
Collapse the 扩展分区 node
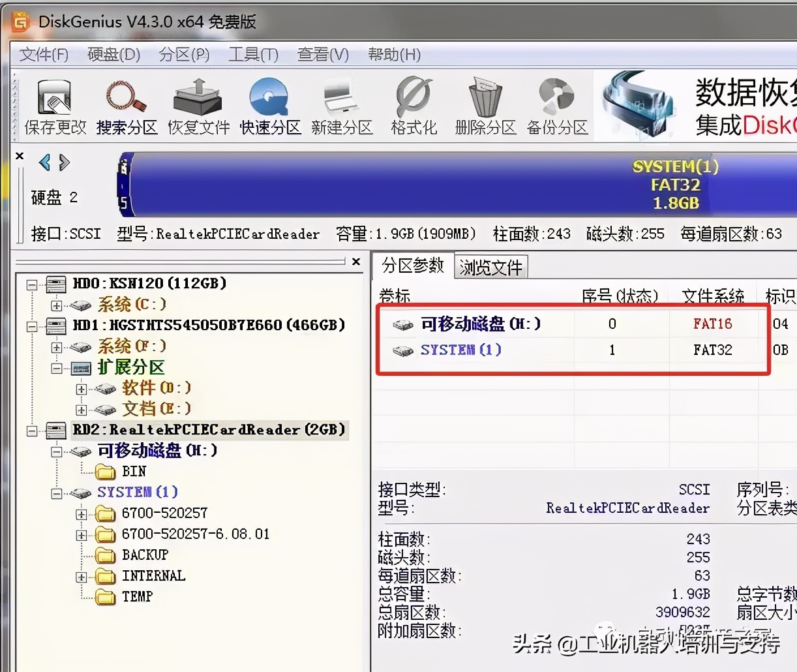click(x=57, y=368)
